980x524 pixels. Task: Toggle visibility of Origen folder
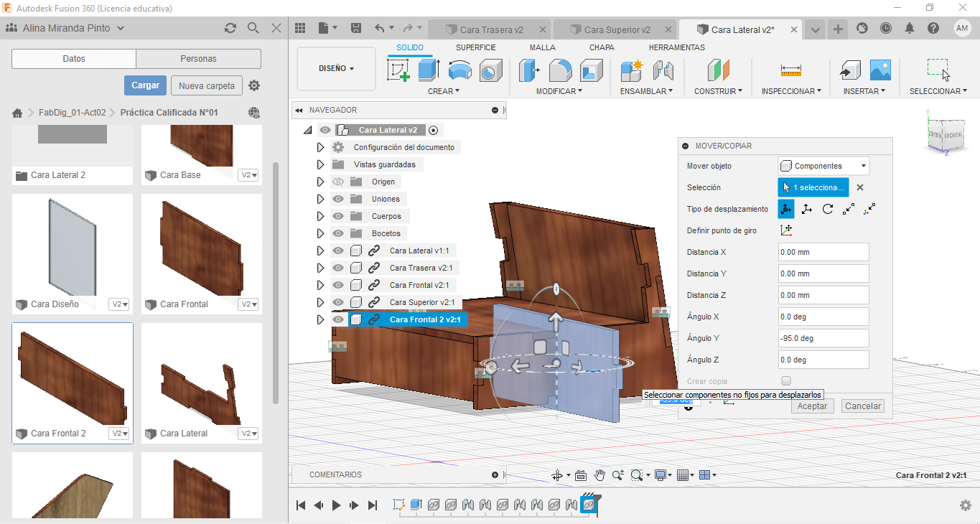[x=338, y=182]
